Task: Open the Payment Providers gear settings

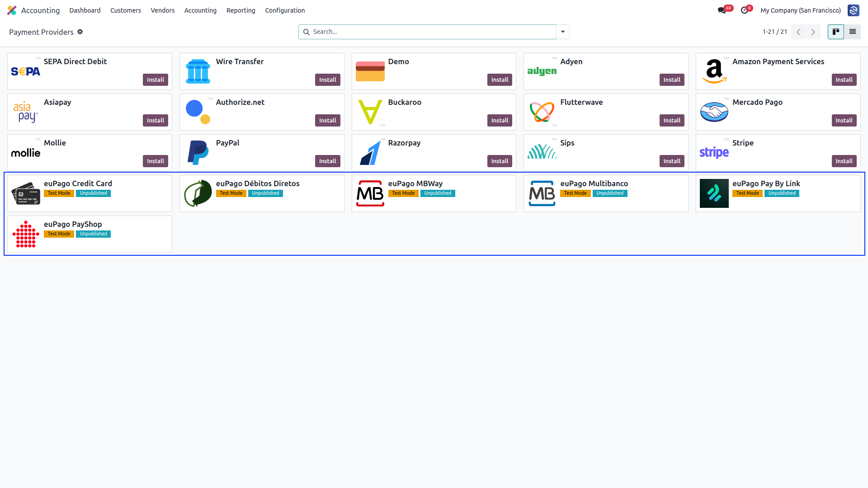Action: coord(80,32)
